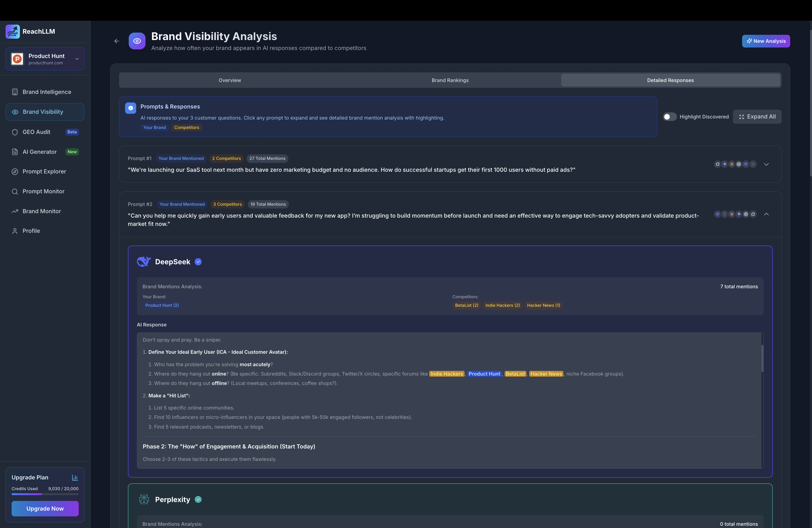Click highlighted "BetaList" in the AI response
This screenshot has height=528, width=812.
(x=515, y=374)
